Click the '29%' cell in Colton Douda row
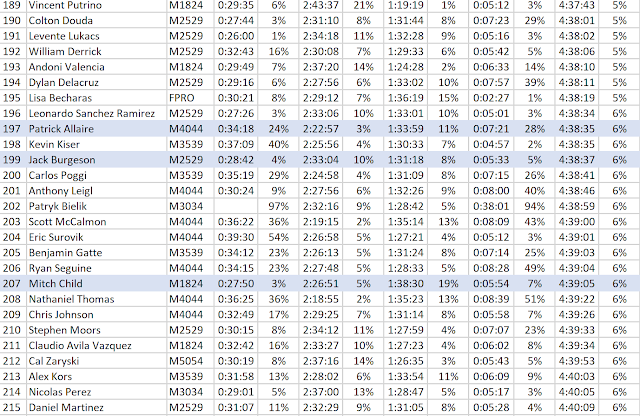 click(x=534, y=20)
